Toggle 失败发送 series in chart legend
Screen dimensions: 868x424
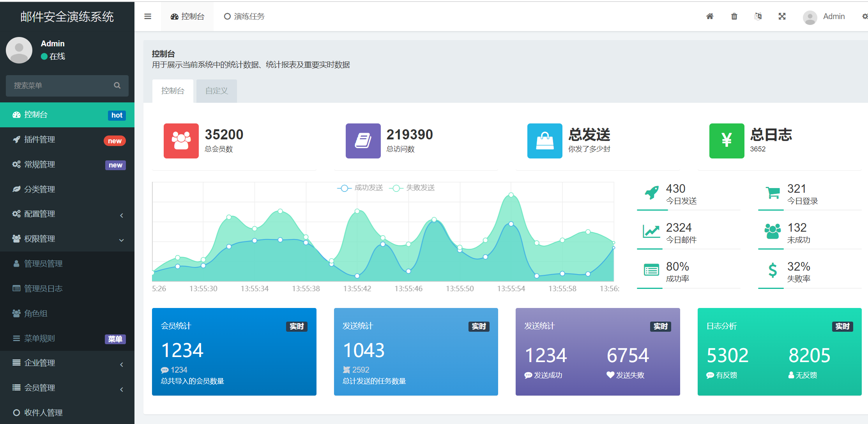[412, 188]
